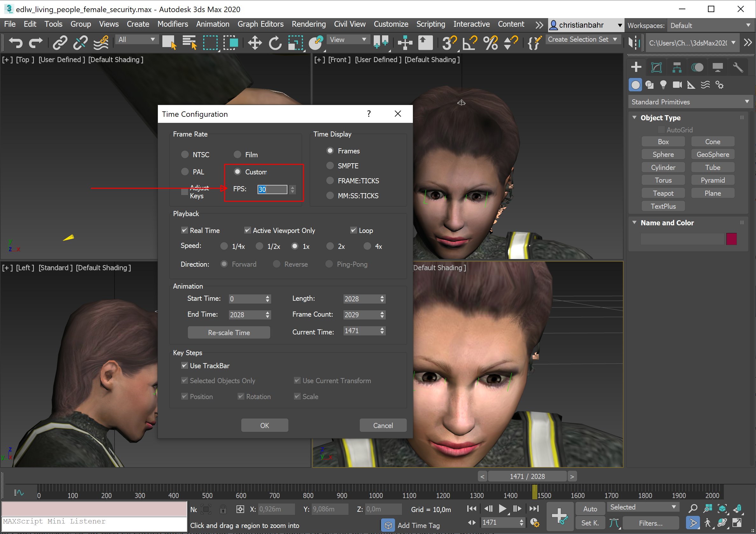Open the Workspaces Default dropdown
This screenshot has width=756, height=534.
710,25
